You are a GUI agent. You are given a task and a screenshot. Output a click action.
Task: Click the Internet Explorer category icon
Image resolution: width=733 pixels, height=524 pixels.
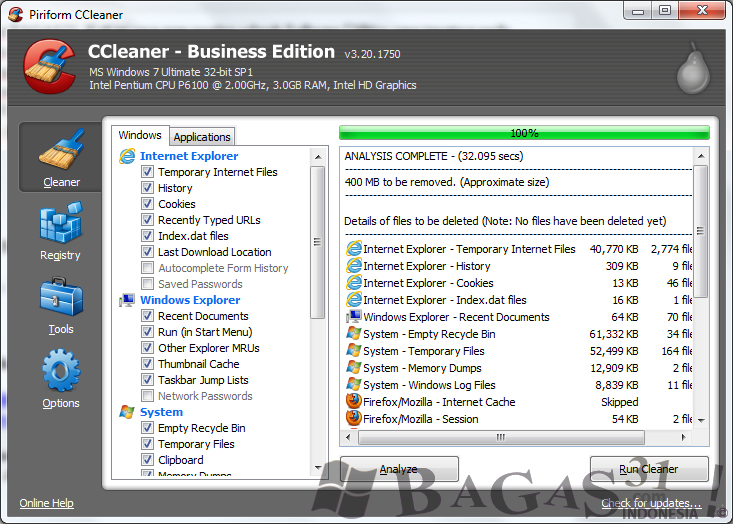127,156
